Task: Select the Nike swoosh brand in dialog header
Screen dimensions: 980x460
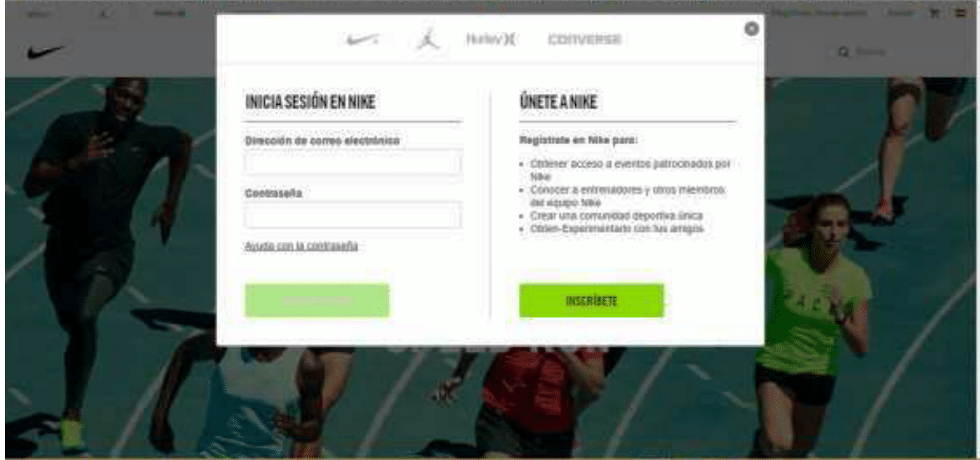Action: click(x=362, y=39)
